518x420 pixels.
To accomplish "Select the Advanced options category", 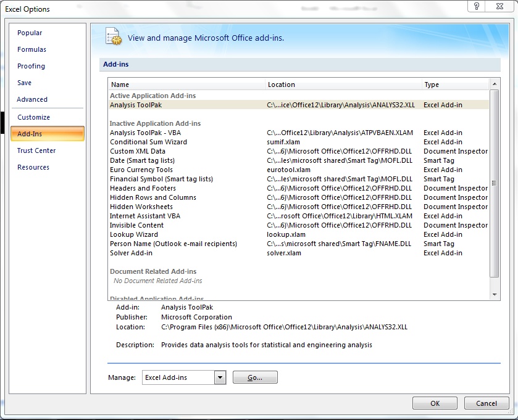I will [x=32, y=99].
